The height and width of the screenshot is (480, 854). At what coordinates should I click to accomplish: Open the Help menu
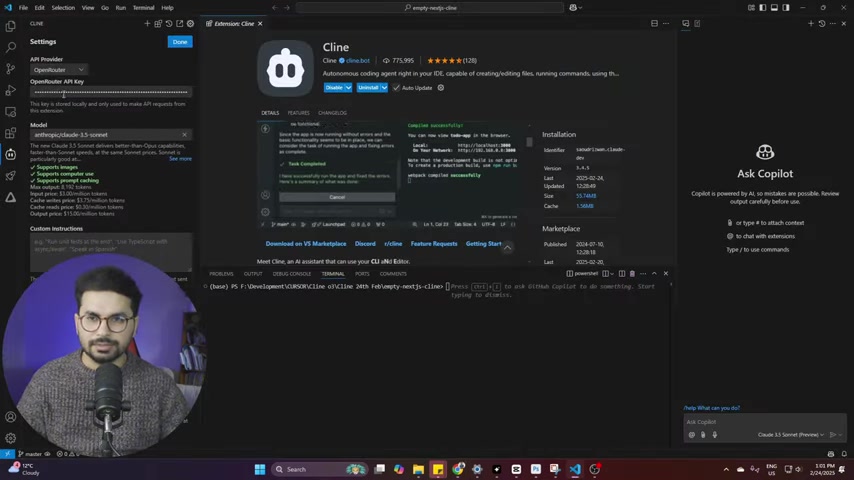pos(167,8)
